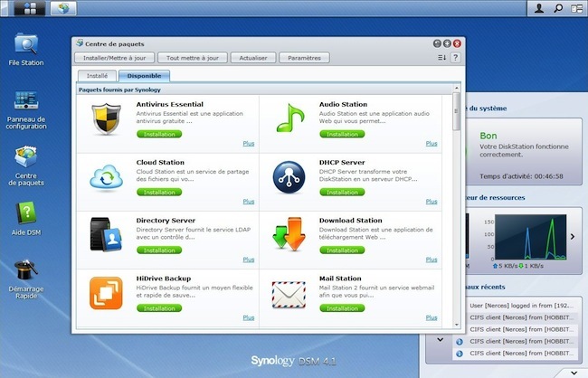Minimize the Centre de paquets window
Screen dimensions: 588x378
tap(437, 43)
